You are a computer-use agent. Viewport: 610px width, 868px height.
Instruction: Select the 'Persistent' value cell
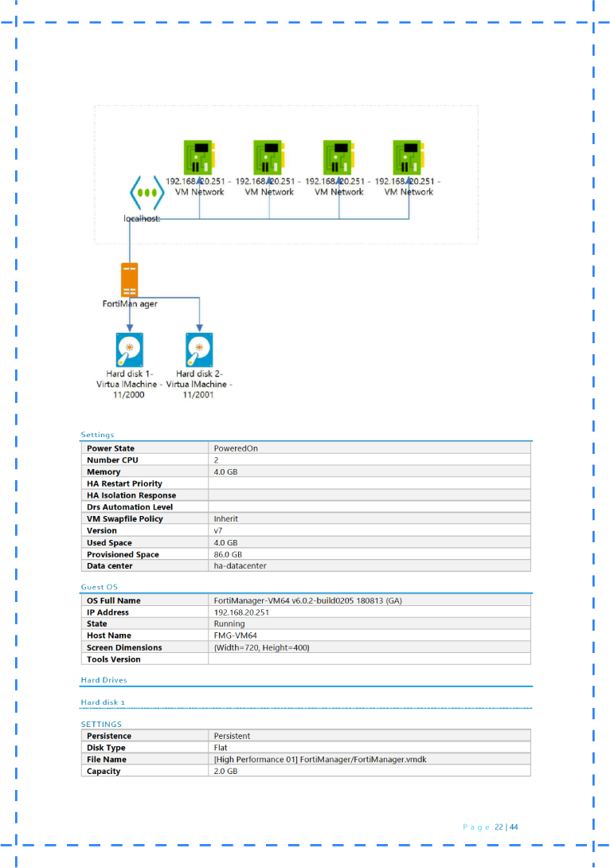point(370,737)
